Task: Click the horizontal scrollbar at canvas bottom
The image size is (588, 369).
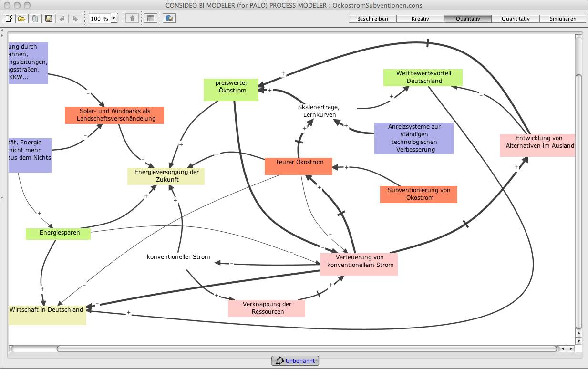Action: 305,349
